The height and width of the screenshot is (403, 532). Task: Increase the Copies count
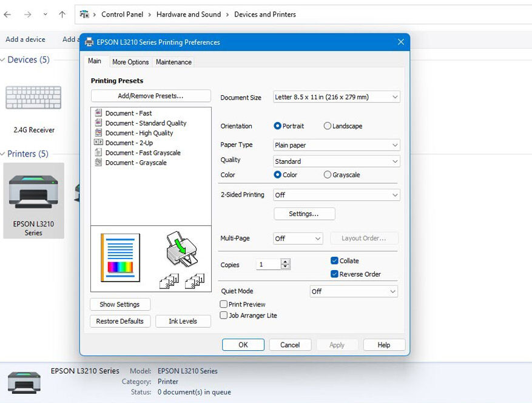(x=285, y=262)
